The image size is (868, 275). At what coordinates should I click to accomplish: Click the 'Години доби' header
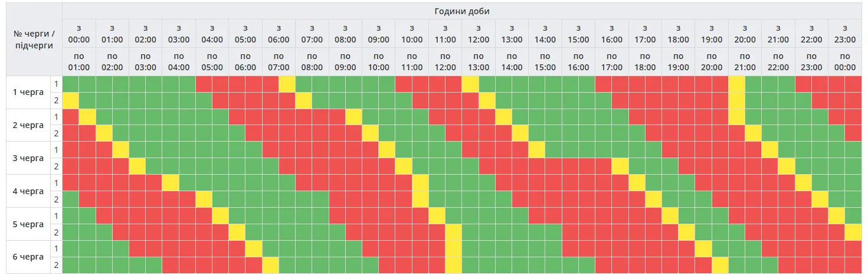coord(461,11)
